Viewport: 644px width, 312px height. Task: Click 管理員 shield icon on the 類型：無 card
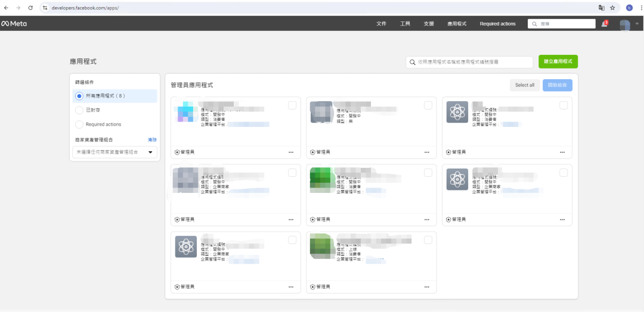pyautogui.click(x=312, y=152)
